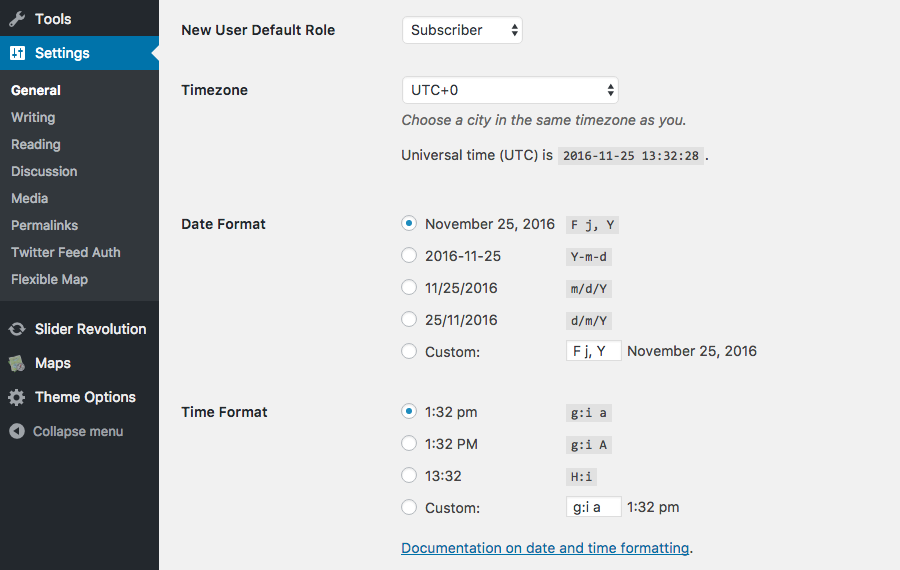This screenshot has width=900, height=570.
Task: Go to the Permalinks settings page
Action: coord(44,225)
